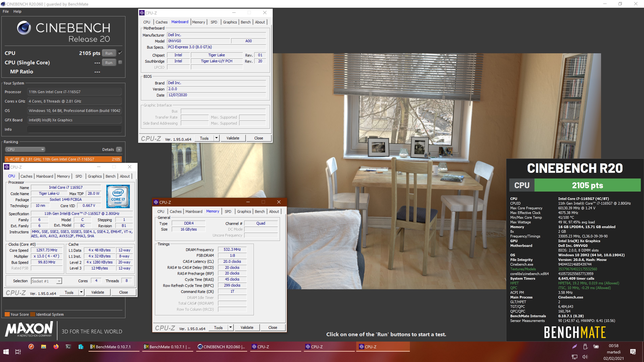Open the File menu in Cinebench

6,12
